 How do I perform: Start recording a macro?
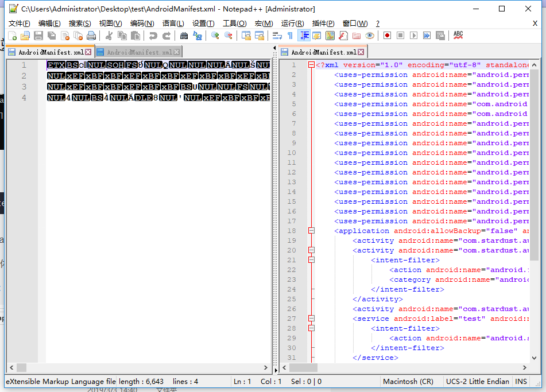(x=386, y=35)
